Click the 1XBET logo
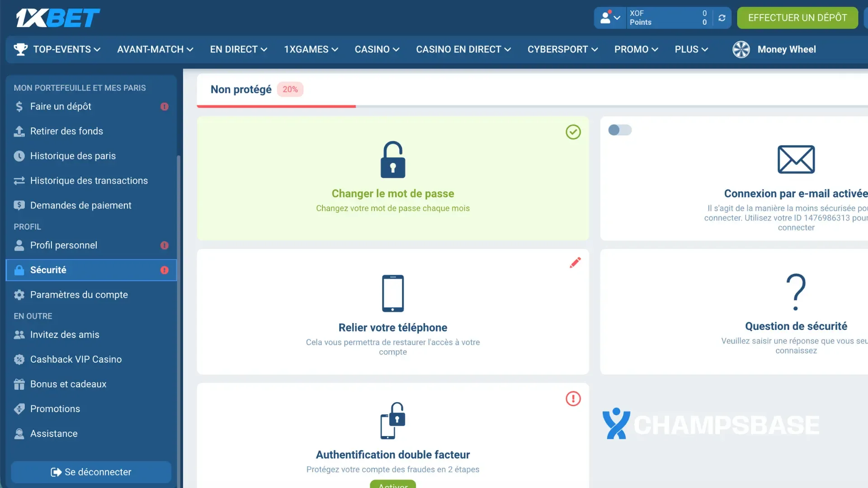868x488 pixels. click(x=58, y=18)
